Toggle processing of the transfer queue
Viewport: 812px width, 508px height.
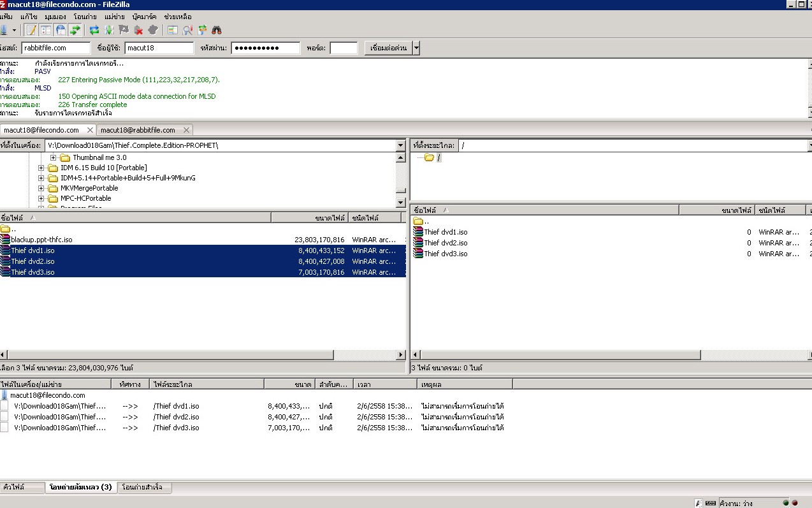[x=109, y=30]
